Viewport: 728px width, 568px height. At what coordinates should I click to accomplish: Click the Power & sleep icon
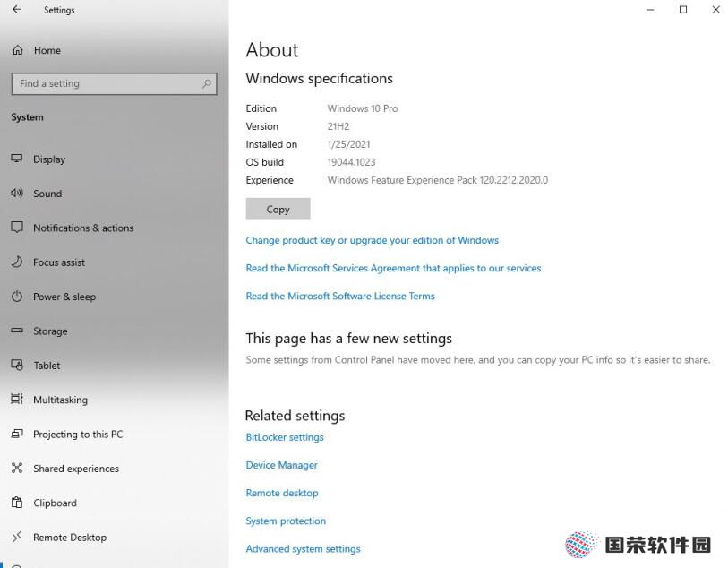[x=17, y=297]
